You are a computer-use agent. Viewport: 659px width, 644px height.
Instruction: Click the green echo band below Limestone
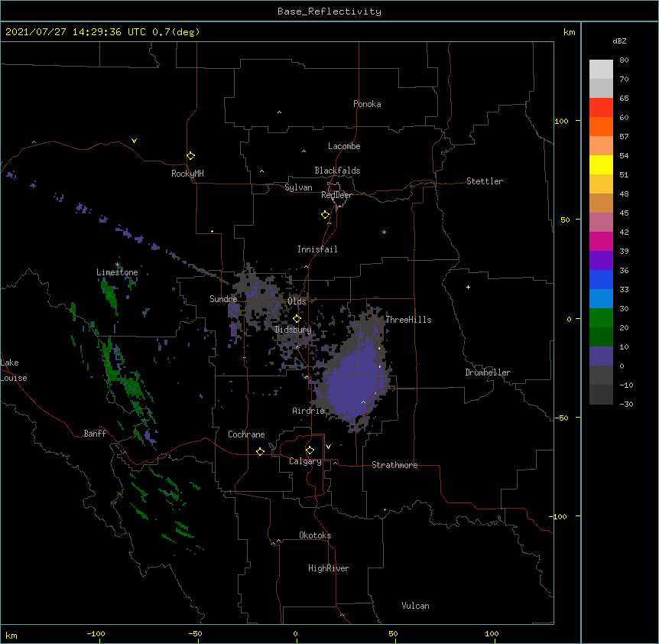[x=109, y=294]
